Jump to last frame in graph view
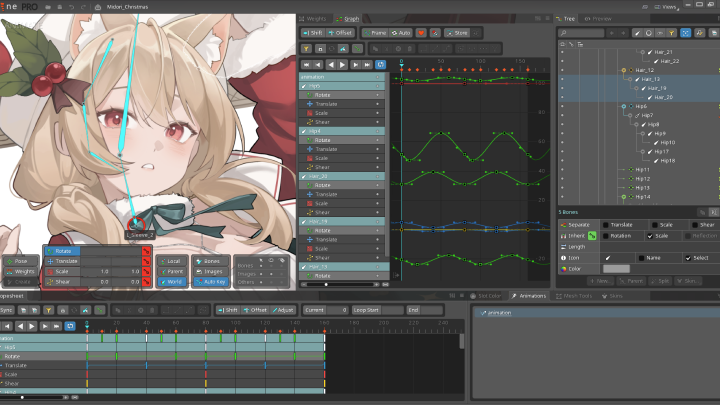The width and height of the screenshot is (720, 405). click(367, 65)
